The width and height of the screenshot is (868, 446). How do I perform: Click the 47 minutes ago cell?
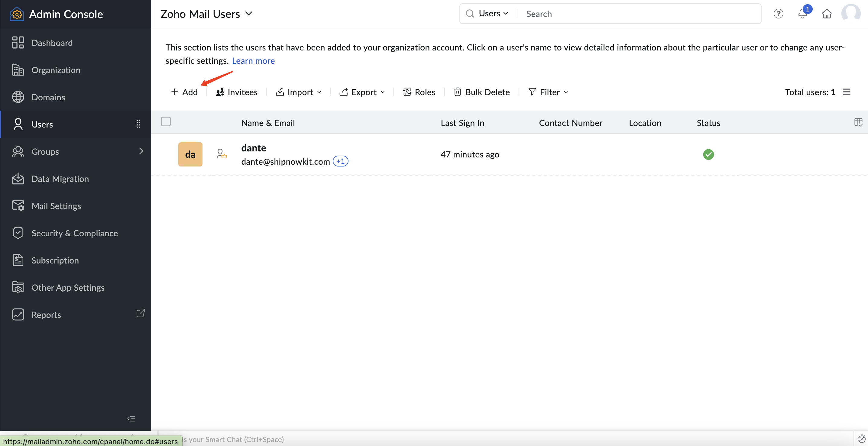click(470, 154)
